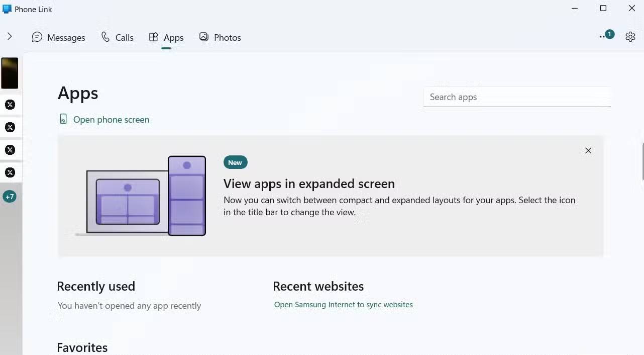Open the more options ellipsis with notification badge

click(605, 36)
